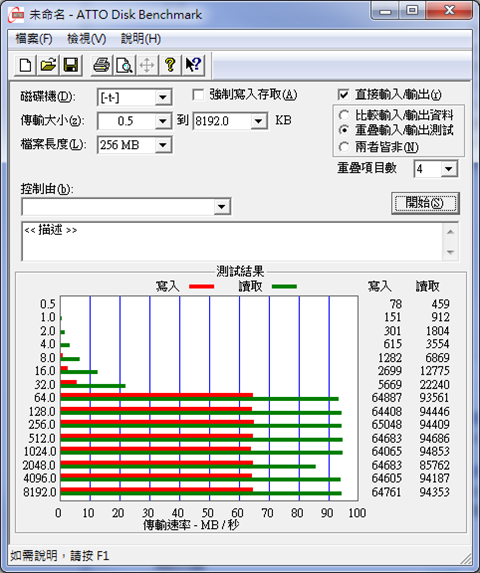The image size is (480, 573).
Task: Expand 檔案長度 256 MB dropdown
Action: pyautogui.click(x=163, y=145)
